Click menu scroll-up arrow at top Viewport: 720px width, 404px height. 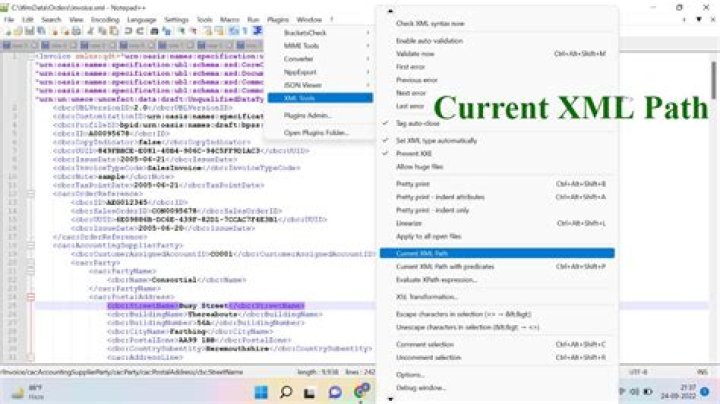[x=390, y=11]
